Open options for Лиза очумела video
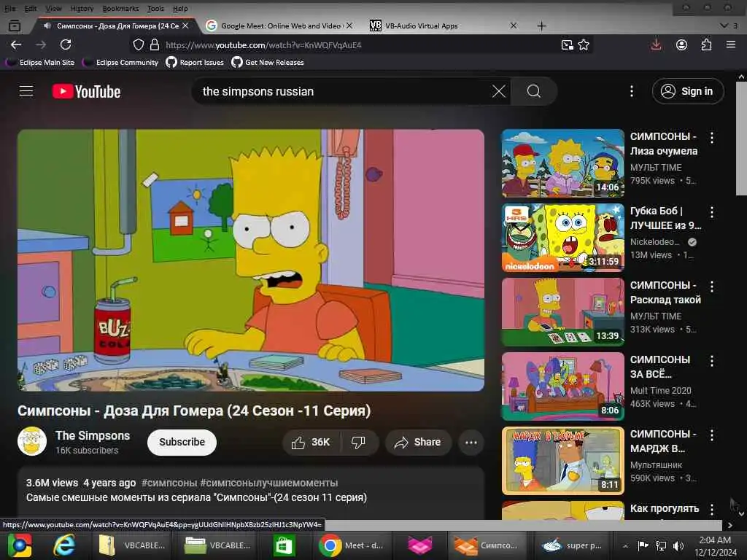This screenshot has width=747, height=560. [712, 138]
